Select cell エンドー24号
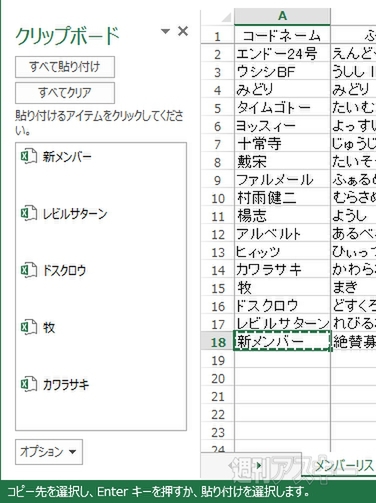Viewport: 376px width, 503px height. pos(282,54)
